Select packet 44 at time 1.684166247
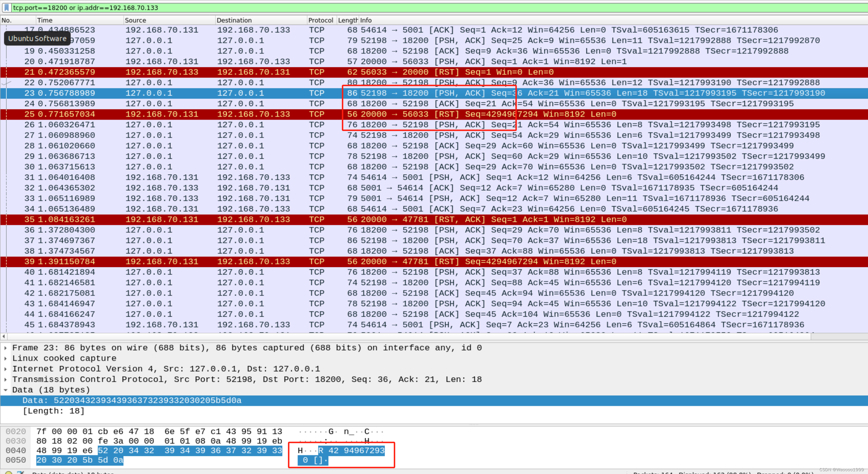Screen dimensions: 868x474 (434, 314)
